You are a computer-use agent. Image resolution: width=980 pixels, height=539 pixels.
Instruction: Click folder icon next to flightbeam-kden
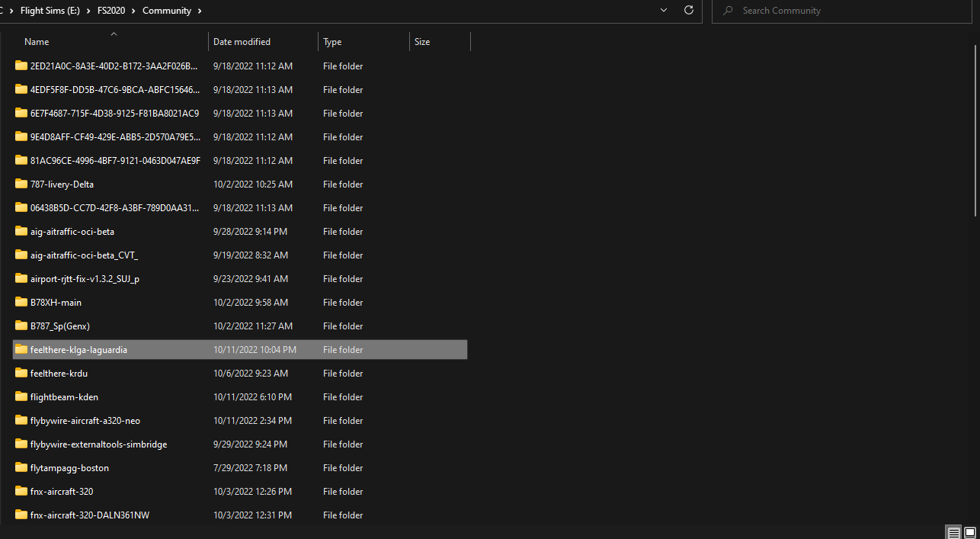(21, 396)
